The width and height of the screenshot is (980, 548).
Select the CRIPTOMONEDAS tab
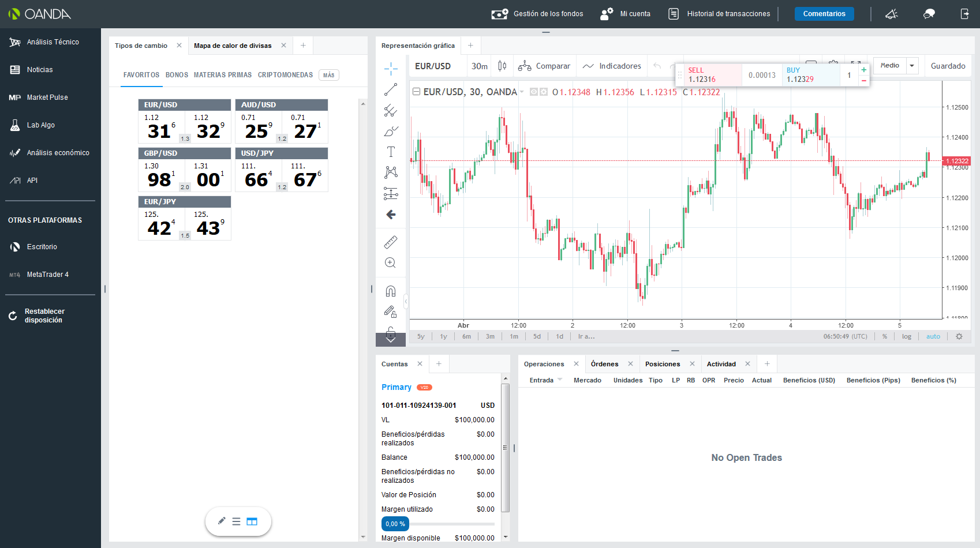point(286,75)
